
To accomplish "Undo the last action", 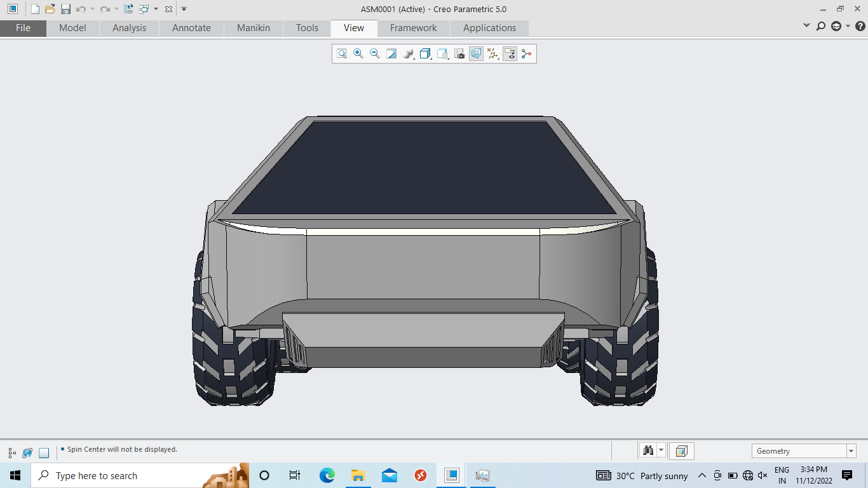I will pyautogui.click(x=81, y=9).
